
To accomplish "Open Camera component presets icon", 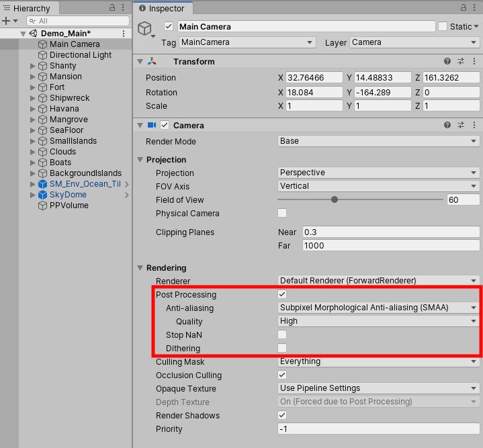I will pos(461,125).
